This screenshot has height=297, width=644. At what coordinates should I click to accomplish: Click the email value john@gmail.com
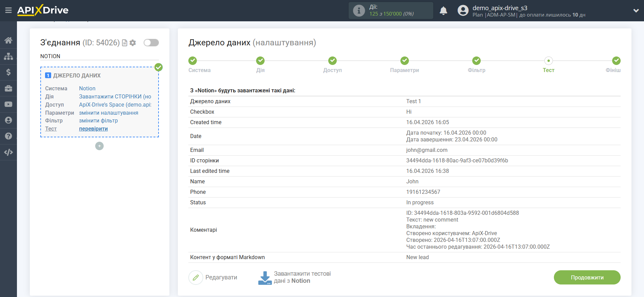pyautogui.click(x=427, y=150)
